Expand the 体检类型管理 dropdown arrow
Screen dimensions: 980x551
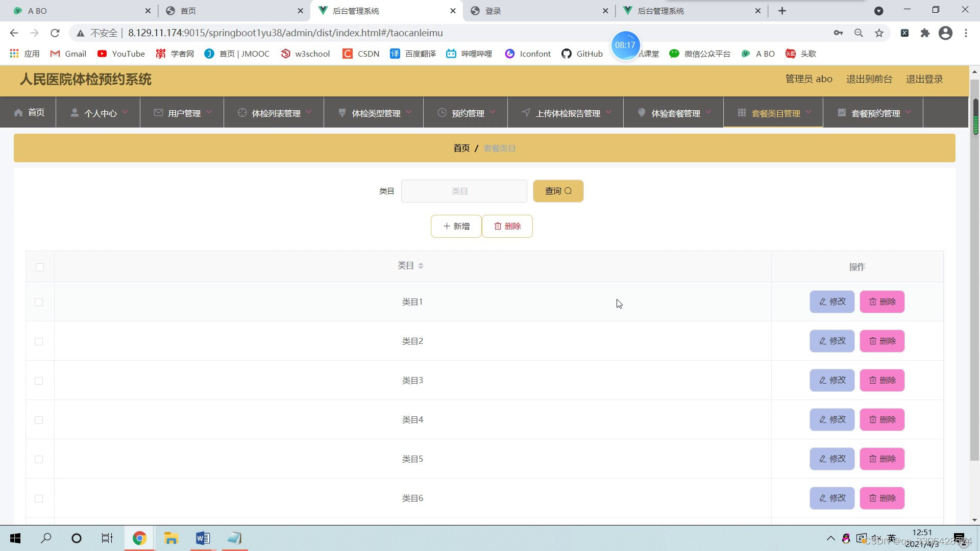click(x=409, y=113)
